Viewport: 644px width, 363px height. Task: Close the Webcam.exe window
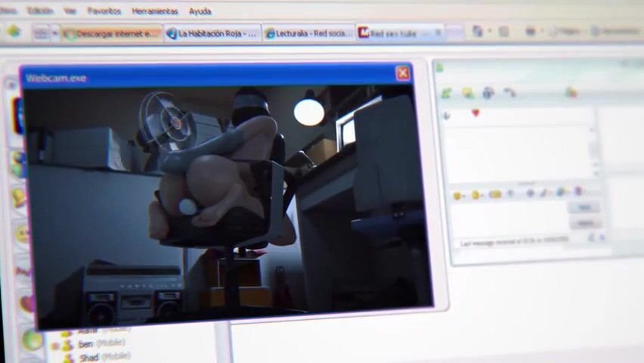pos(402,73)
